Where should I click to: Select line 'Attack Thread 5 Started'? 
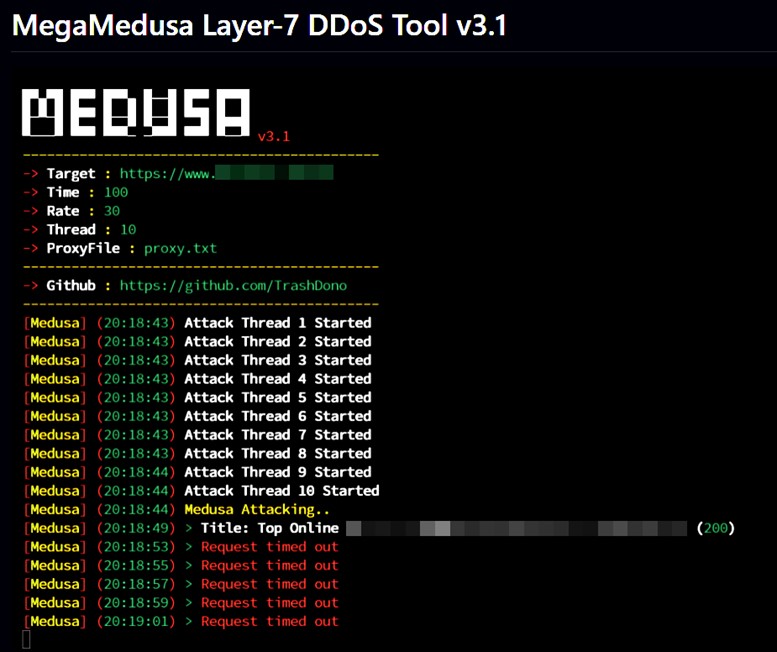[x=278, y=398]
